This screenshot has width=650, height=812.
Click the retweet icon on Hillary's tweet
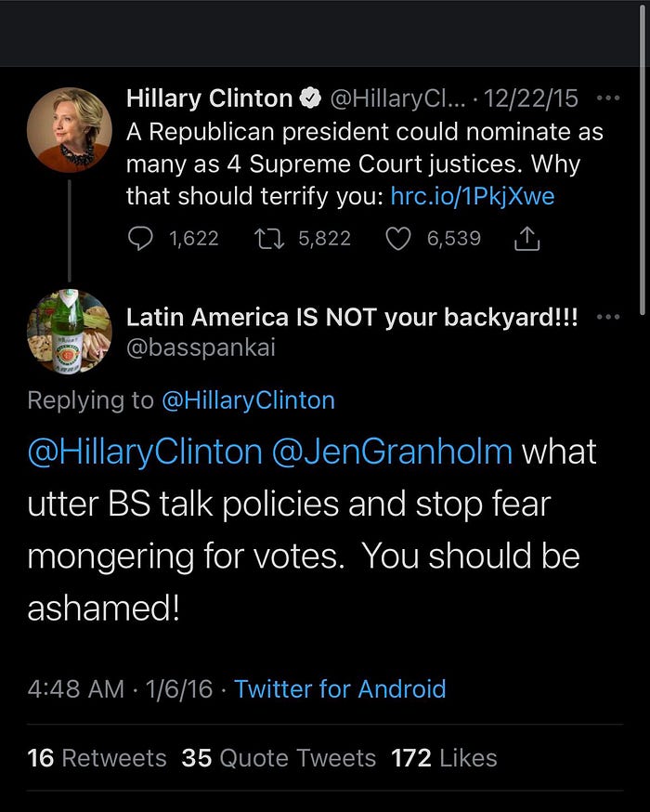267,239
